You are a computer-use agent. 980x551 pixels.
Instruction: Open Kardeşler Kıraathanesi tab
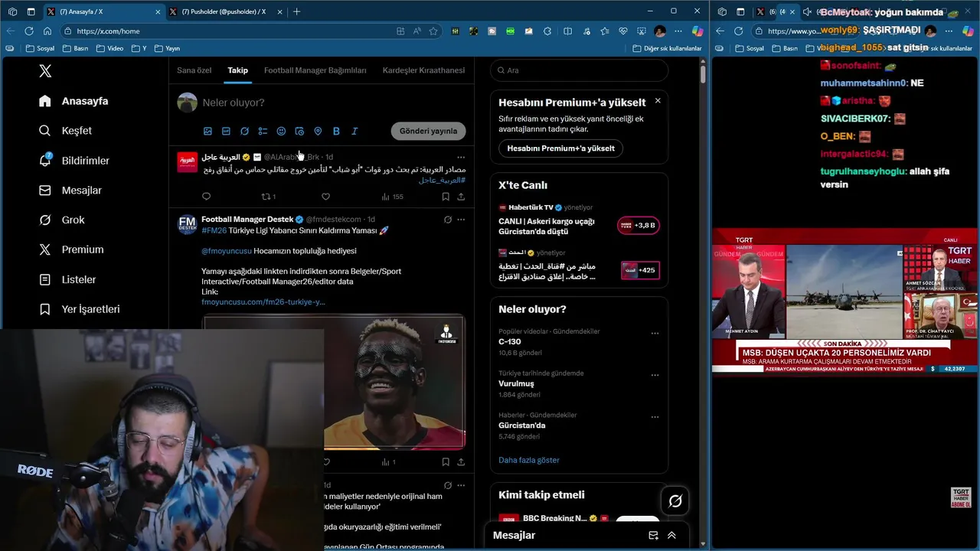(423, 70)
